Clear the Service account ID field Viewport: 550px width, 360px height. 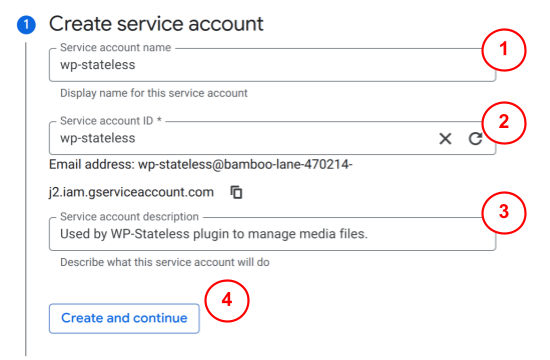click(445, 139)
